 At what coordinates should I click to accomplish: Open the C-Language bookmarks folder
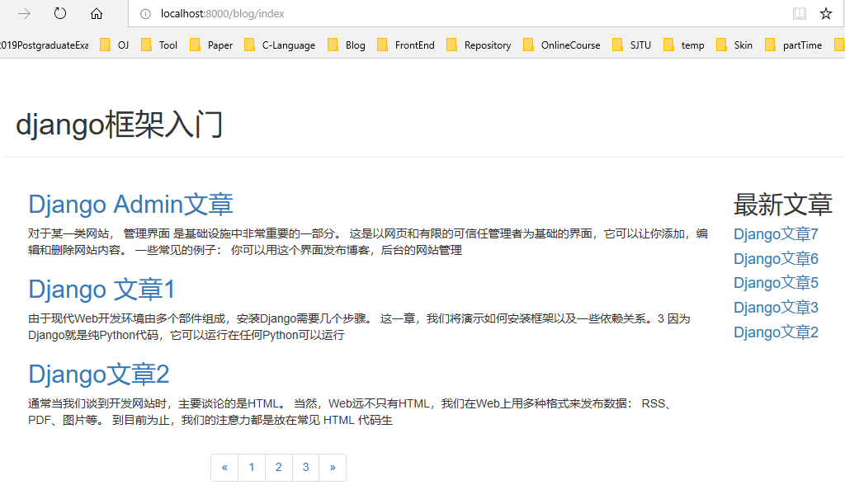click(280, 45)
